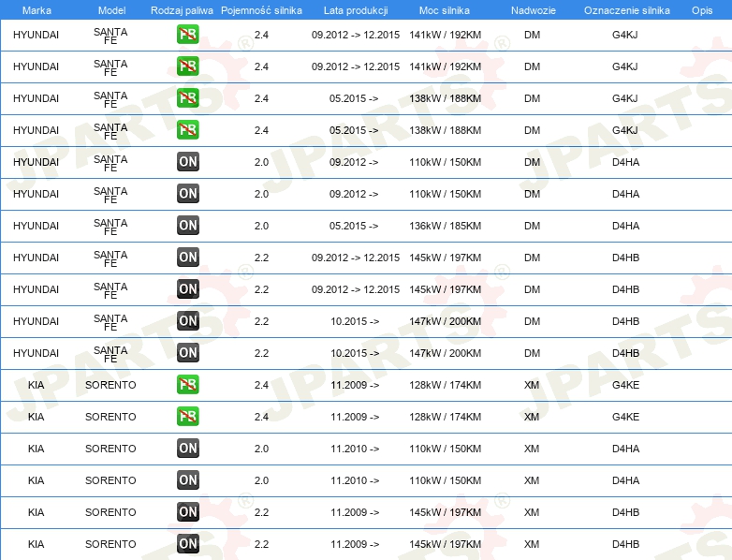This screenshot has width=732, height=560.
Task: Click the ON icon in the bottommost Sorento row
Action: [188, 544]
